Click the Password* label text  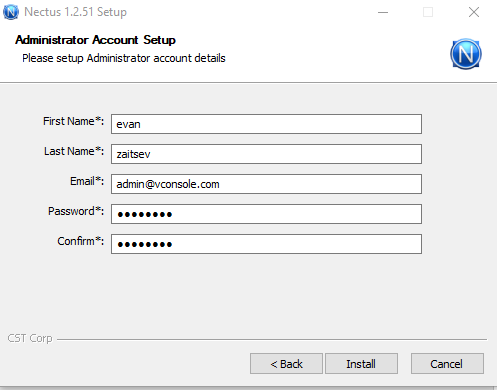click(76, 211)
